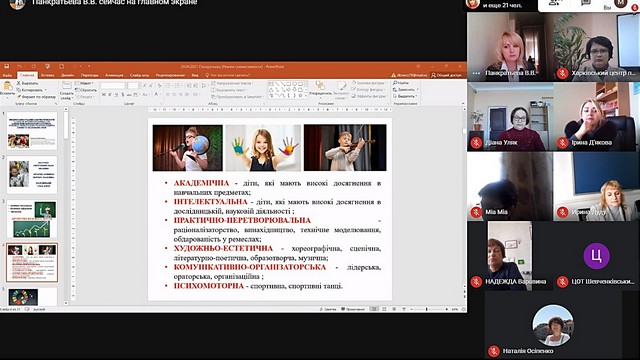Image resolution: width=640 pixels, height=360 pixels.
Task: Switch to Normal view icon in status bar
Action: [x=374, y=309]
